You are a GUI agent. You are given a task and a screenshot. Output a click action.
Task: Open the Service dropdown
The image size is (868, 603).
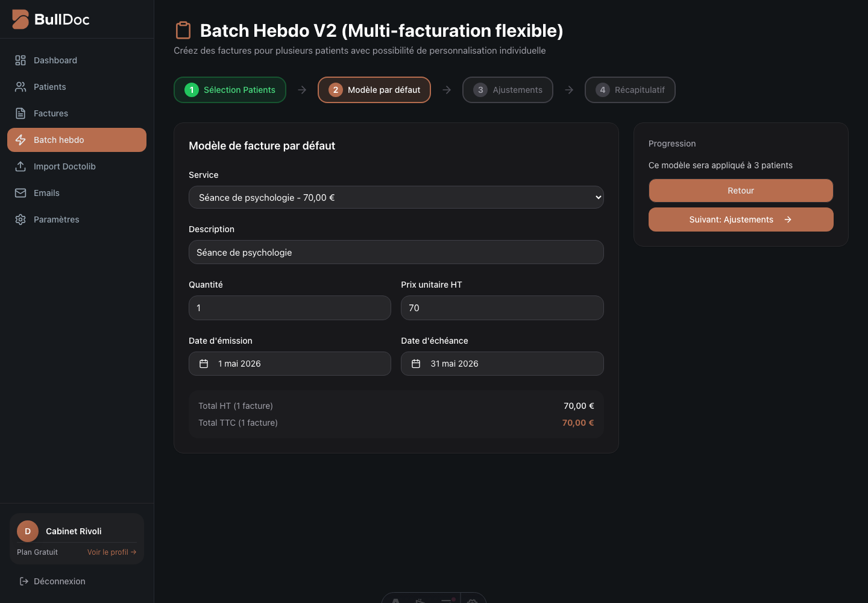pos(396,197)
